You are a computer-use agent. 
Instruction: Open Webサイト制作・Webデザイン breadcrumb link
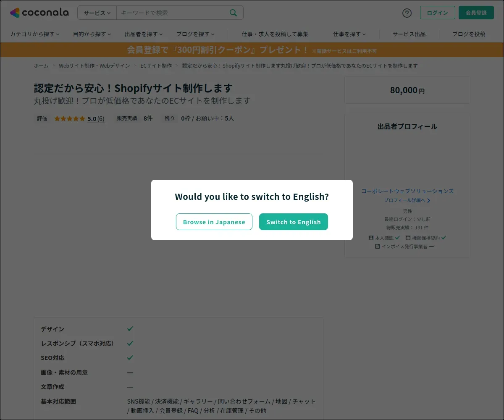tap(94, 66)
